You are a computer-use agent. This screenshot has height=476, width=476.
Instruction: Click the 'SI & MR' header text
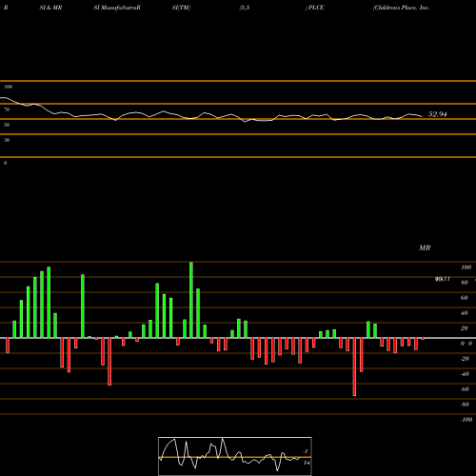coord(50,8)
